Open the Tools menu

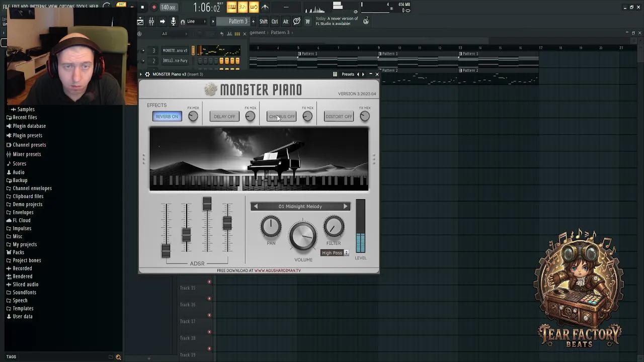click(82, 7)
